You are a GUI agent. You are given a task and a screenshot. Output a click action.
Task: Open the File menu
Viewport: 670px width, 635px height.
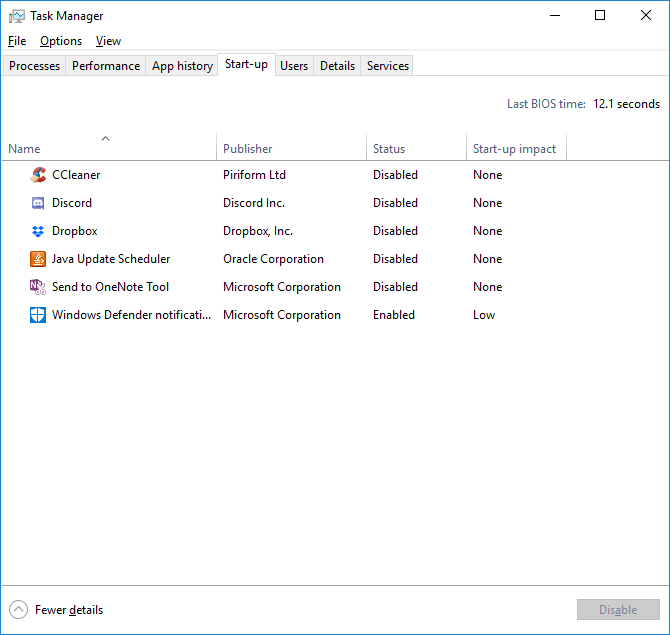click(17, 41)
